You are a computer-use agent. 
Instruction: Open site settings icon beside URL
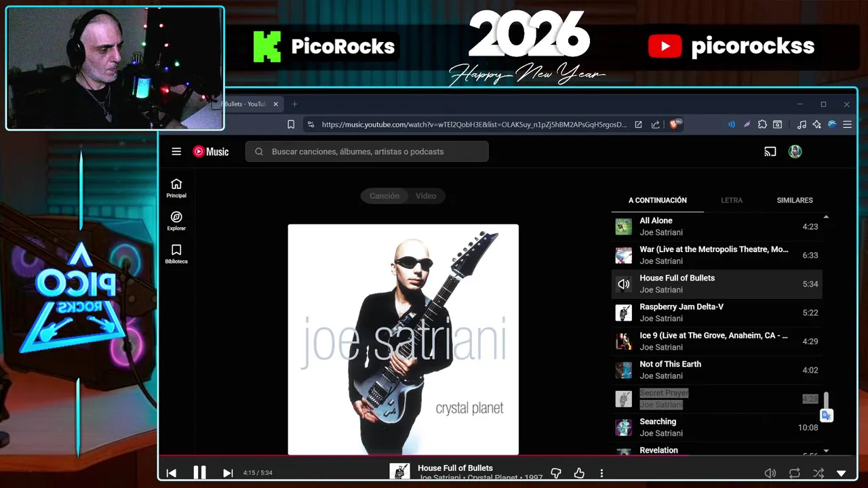[x=311, y=125]
